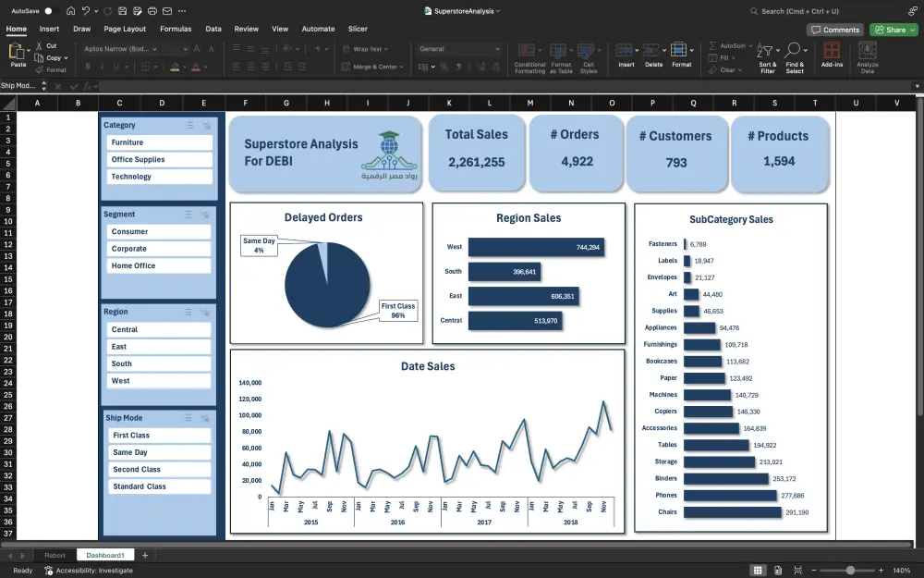
Task: Switch to the Report sheet tab
Action: click(x=55, y=555)
